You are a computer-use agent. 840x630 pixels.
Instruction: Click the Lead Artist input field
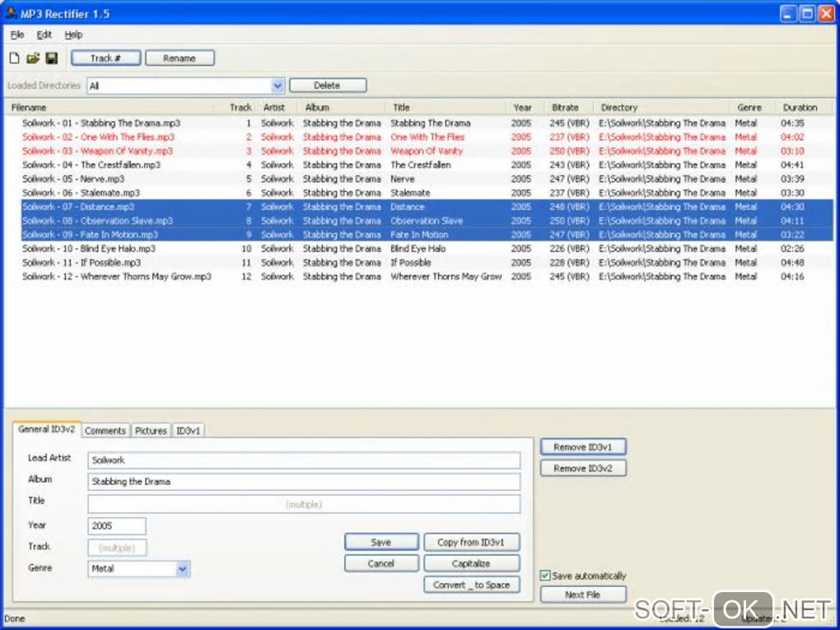tap(304, 460)
